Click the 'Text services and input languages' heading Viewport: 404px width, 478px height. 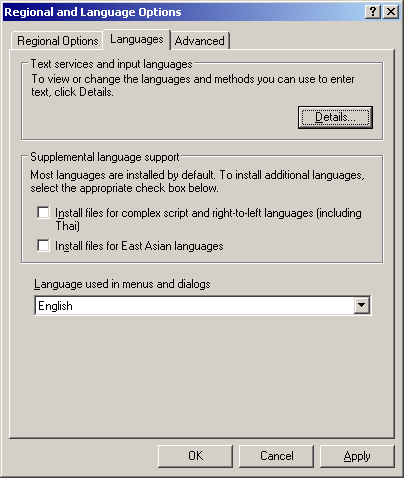[x=111, y=64]
